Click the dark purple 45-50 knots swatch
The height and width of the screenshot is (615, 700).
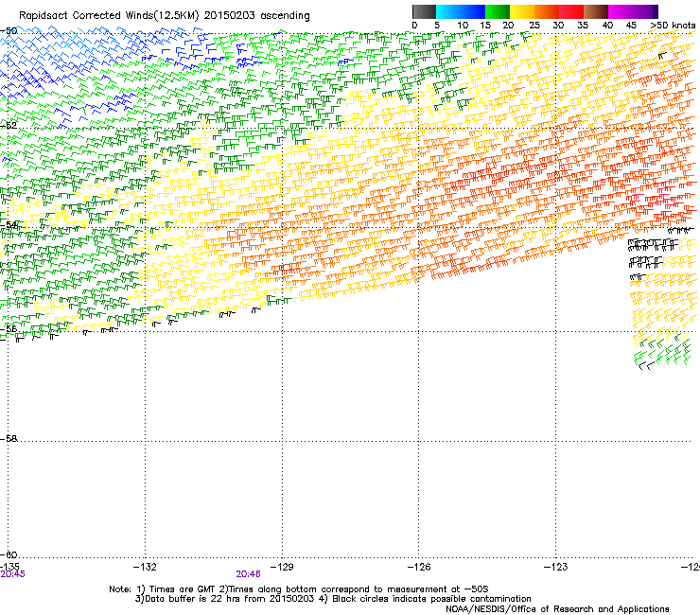(x=645, y=11)
